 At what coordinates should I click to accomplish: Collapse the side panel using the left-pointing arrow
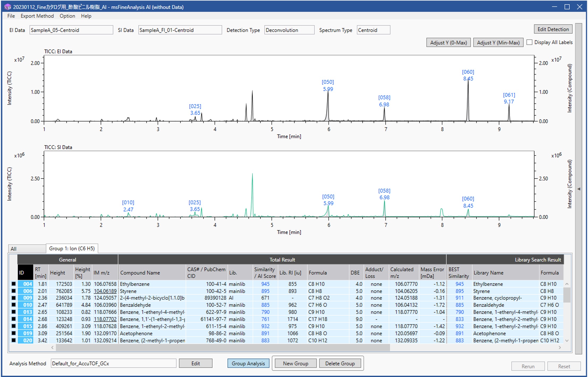pyautogui.click(x=578, y=189)
